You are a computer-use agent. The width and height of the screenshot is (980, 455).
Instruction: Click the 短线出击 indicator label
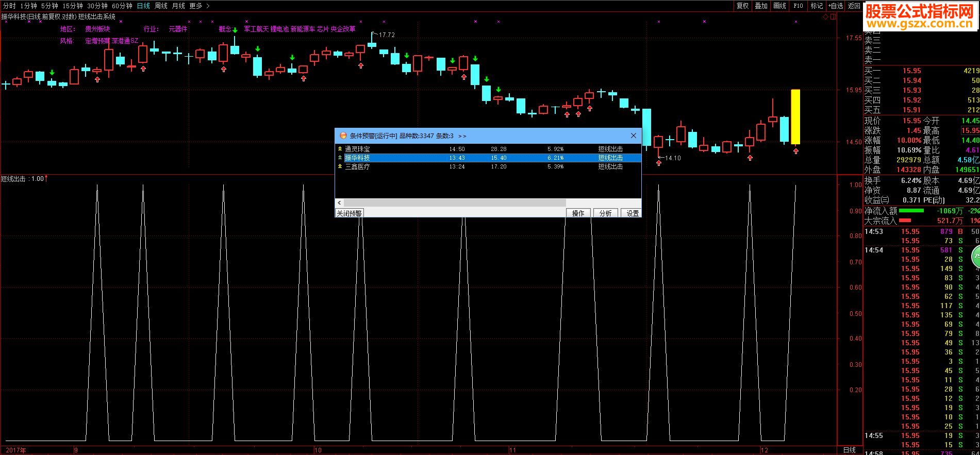click(13, 179)
